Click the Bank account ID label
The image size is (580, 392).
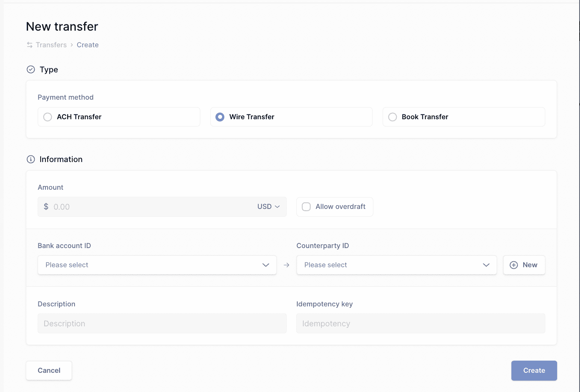click(64, 245)
